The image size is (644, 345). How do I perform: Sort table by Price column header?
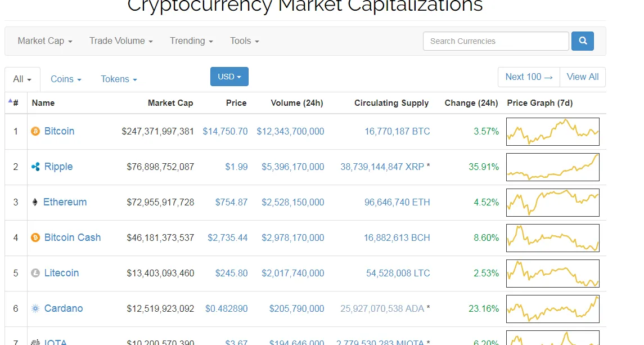click(236, 103)
